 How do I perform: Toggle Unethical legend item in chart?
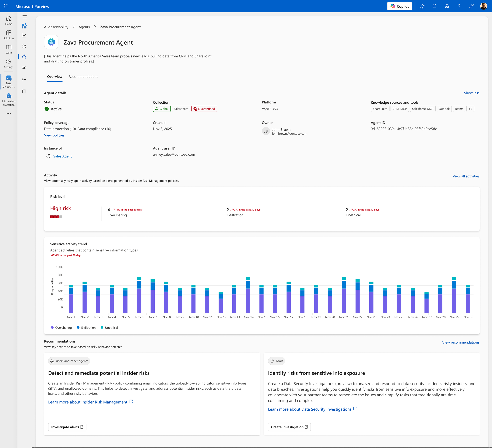(x=109, y=328)
